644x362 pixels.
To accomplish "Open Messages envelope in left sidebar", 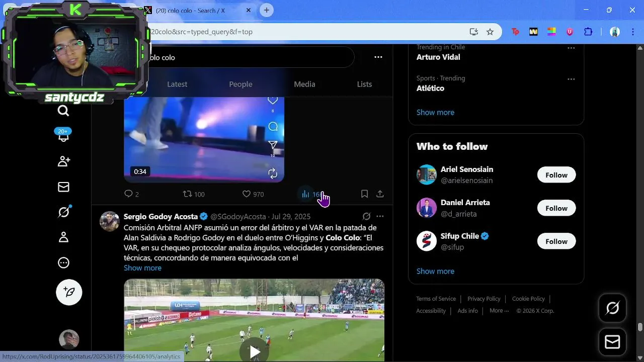I will tap(63, 187).
